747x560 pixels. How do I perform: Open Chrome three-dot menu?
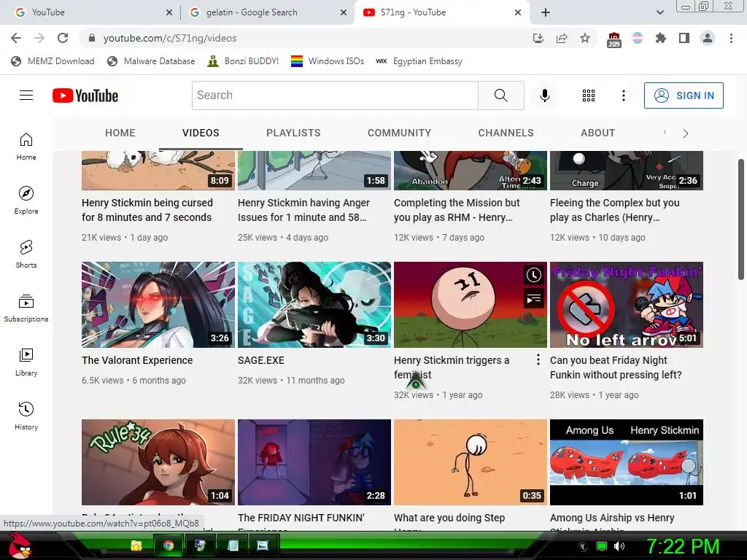pos(731,38)
